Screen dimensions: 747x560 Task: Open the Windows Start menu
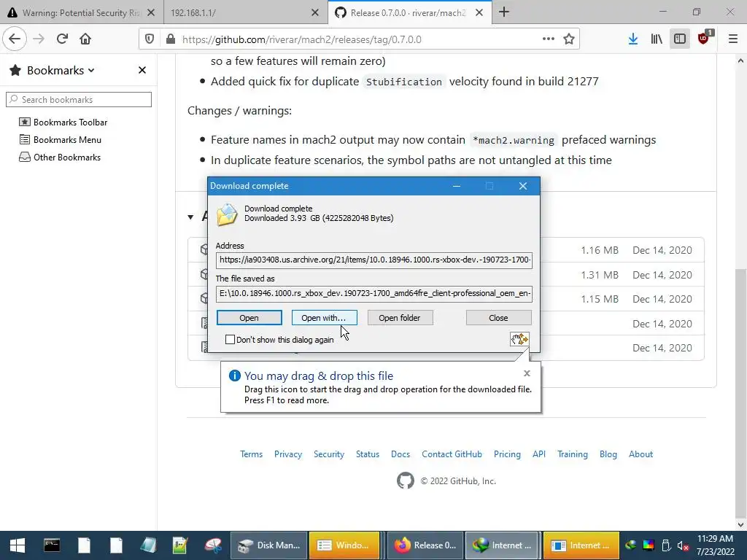tap(18, 545)
